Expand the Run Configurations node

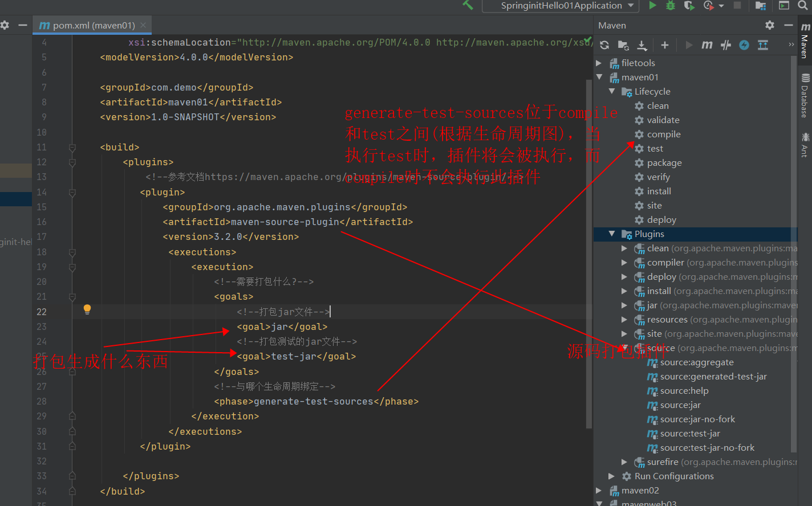[612, 476]
